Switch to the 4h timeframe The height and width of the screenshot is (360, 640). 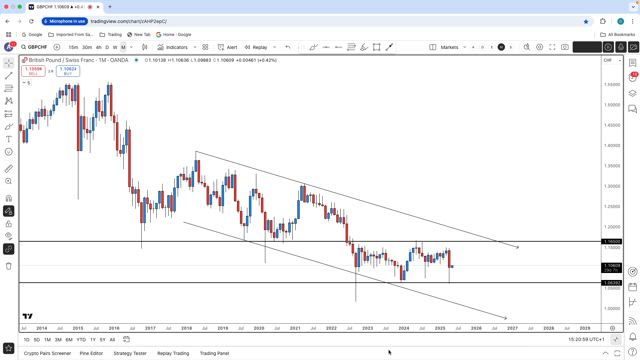(x=98, y=47)
